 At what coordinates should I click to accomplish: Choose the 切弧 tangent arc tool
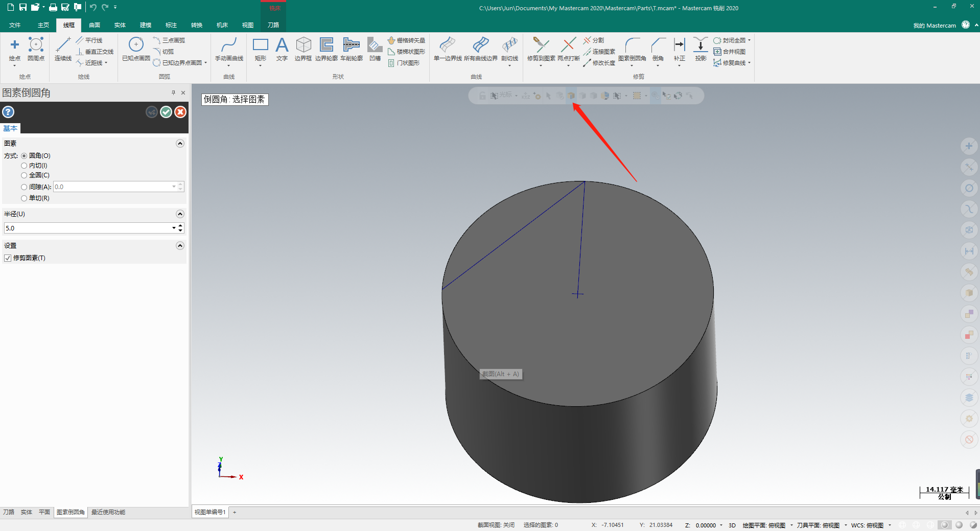[x=164, y=52]
